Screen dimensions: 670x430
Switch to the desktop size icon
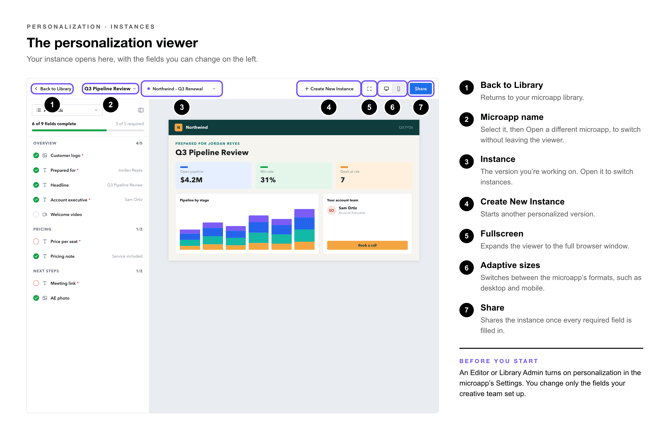pyautogui.click(x=386, y=89)
